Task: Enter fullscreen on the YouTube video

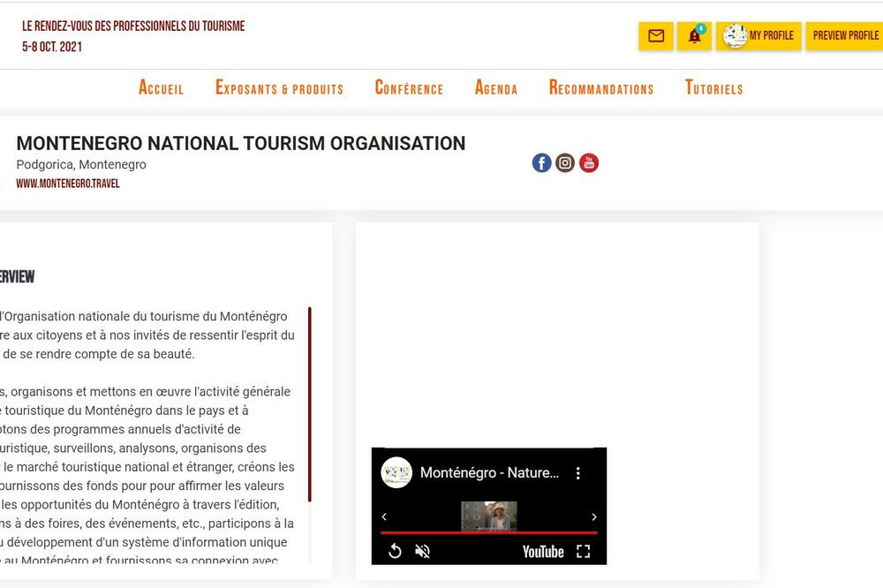Action: 583,551
